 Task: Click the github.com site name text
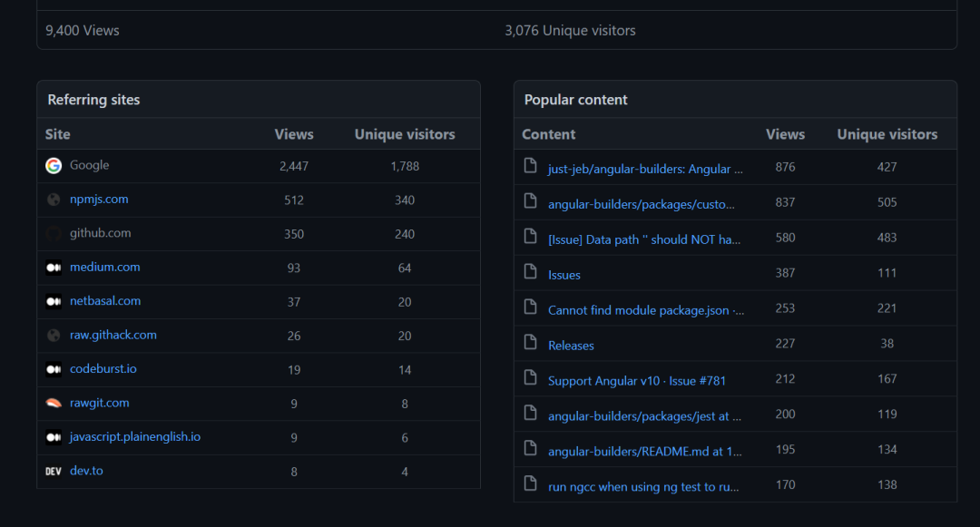tap(100, 233)
